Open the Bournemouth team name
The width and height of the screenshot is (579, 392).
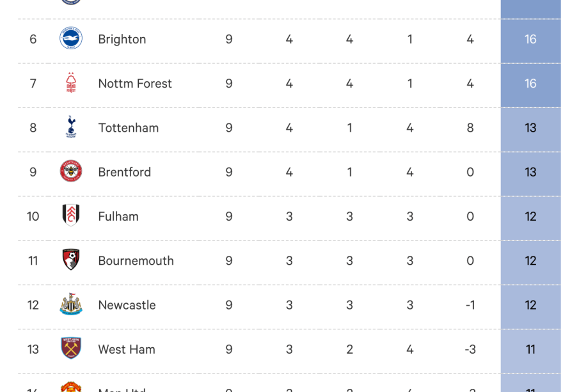tap(136, 260)
